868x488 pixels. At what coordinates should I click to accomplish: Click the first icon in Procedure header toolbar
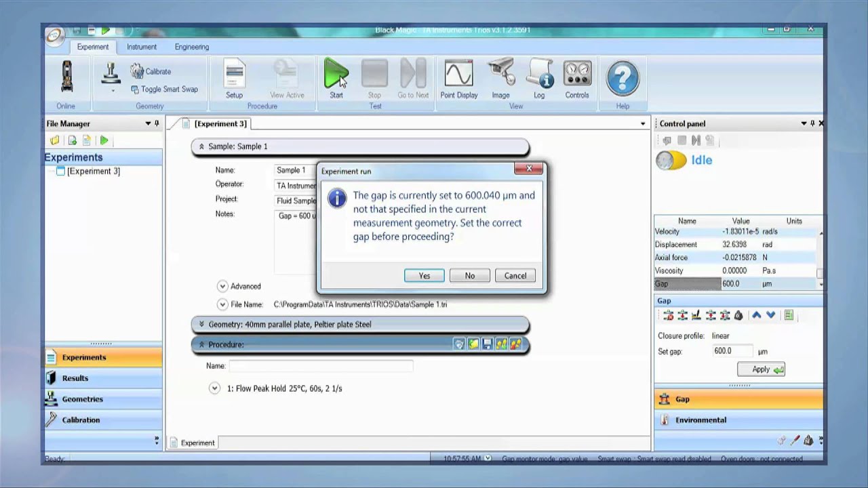[459, 344]
